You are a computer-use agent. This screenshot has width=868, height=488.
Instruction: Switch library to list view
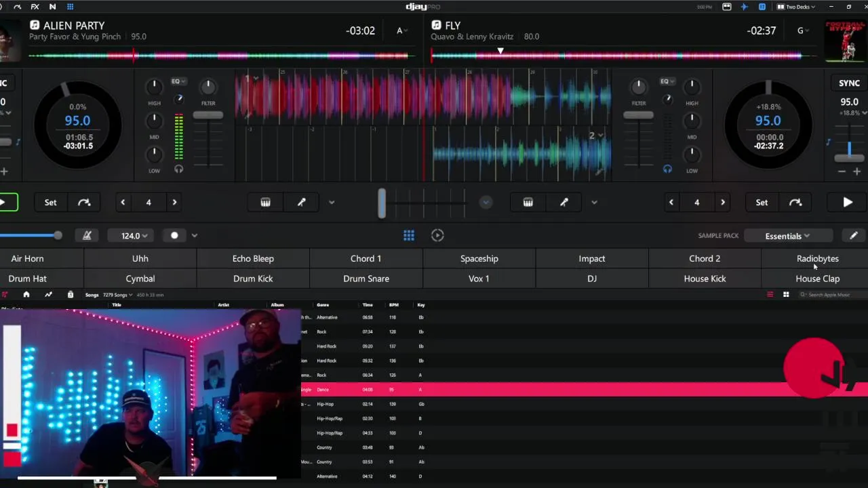(x=770, y=295)
